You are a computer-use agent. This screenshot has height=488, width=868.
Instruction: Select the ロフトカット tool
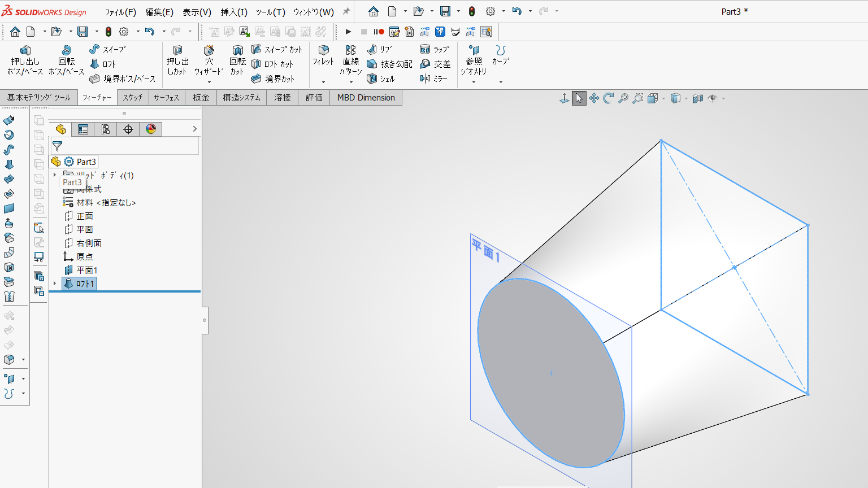[272, 64]
